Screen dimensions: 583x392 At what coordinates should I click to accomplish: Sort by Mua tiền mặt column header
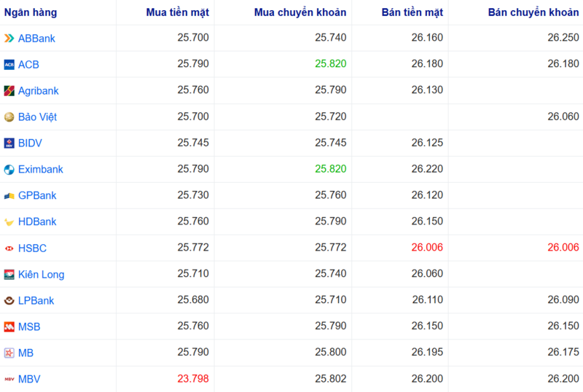[x=177, y=12]
